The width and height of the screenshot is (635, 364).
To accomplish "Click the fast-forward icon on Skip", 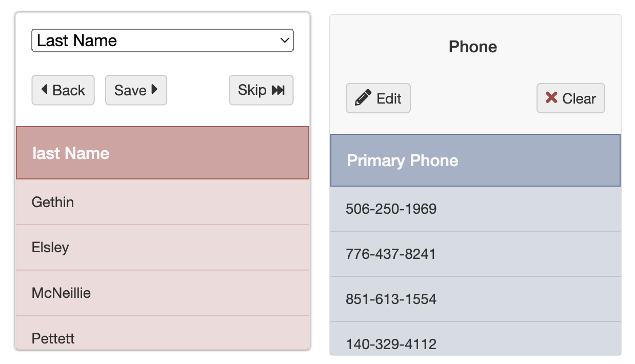I will pos(278,90).
